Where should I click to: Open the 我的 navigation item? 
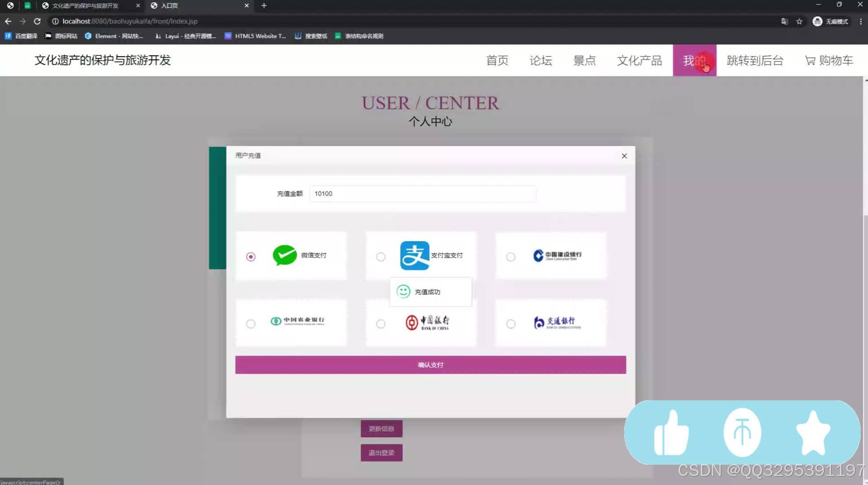click(x=695, y=60)
